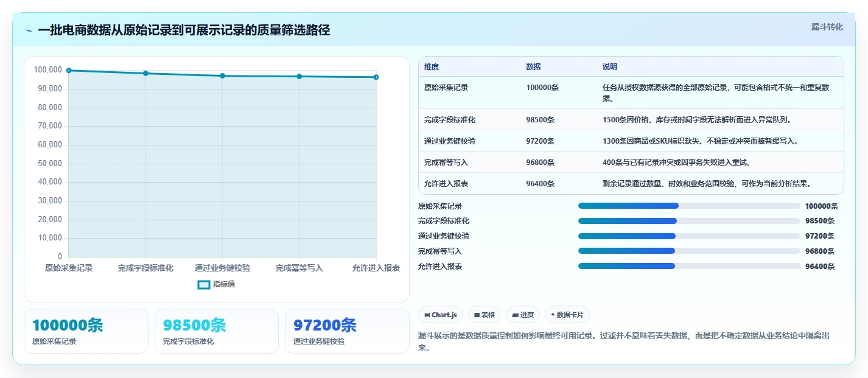Click the 完成字段标准化 progress bar
This screenshot has height=378, width=868.
click(689, 221)
